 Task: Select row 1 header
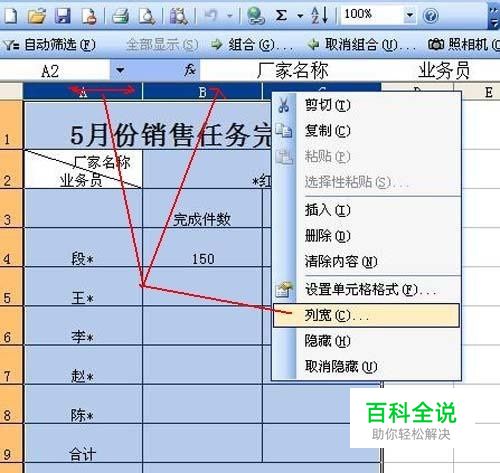[11, 125]
